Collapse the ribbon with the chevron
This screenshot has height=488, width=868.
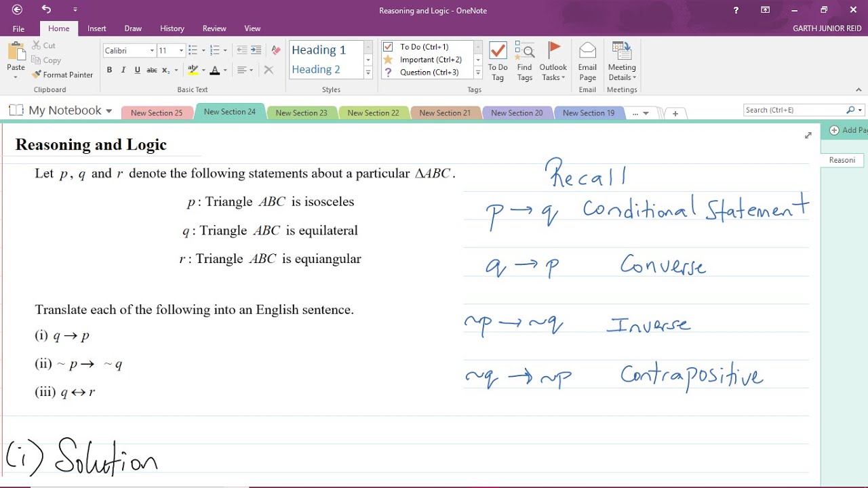tap(859, 89)
